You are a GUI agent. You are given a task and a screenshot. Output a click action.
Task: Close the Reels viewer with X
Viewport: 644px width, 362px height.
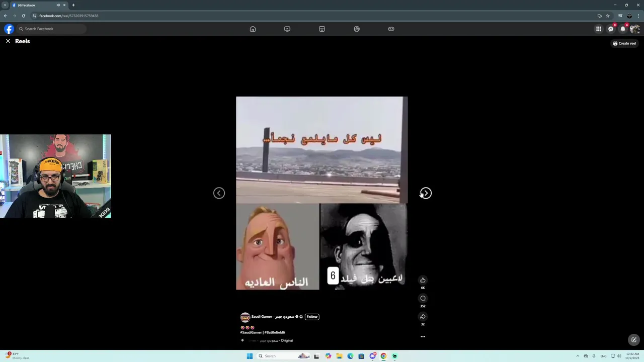(x=8, y=41)
